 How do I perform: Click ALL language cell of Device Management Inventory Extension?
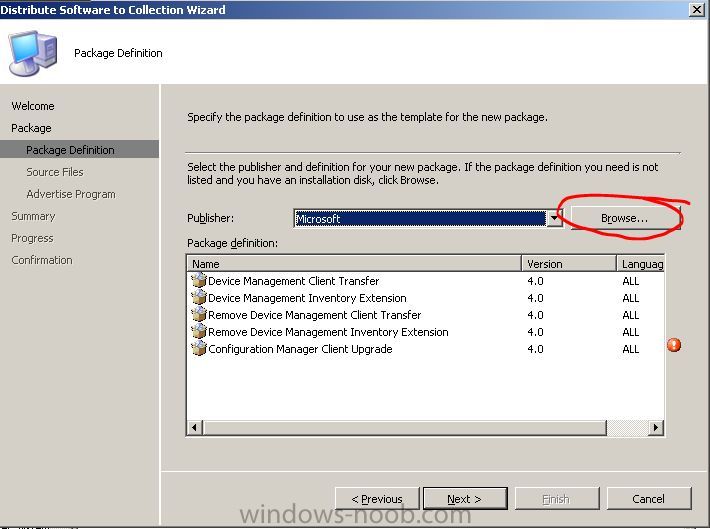click(x=630, y=298)
